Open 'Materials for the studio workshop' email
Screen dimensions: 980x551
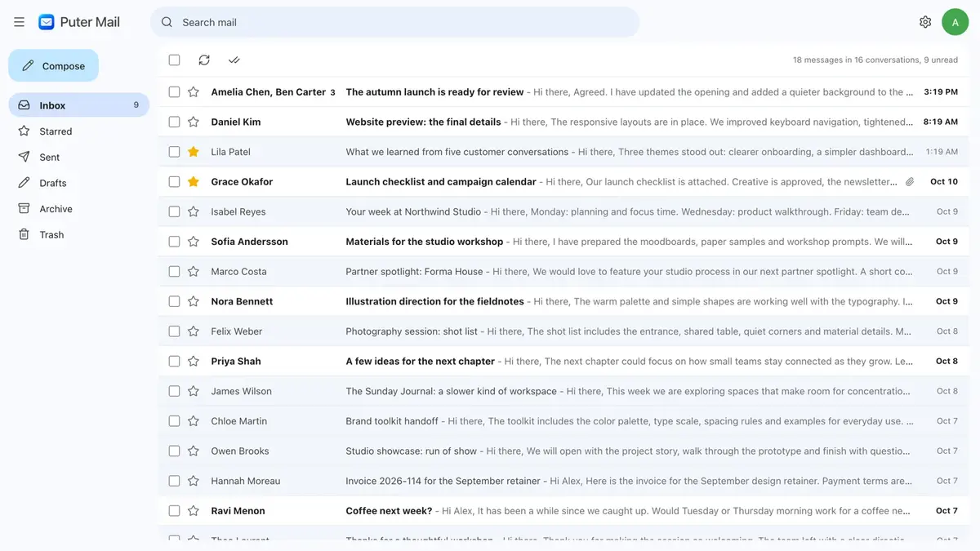(x=563, y=242)
